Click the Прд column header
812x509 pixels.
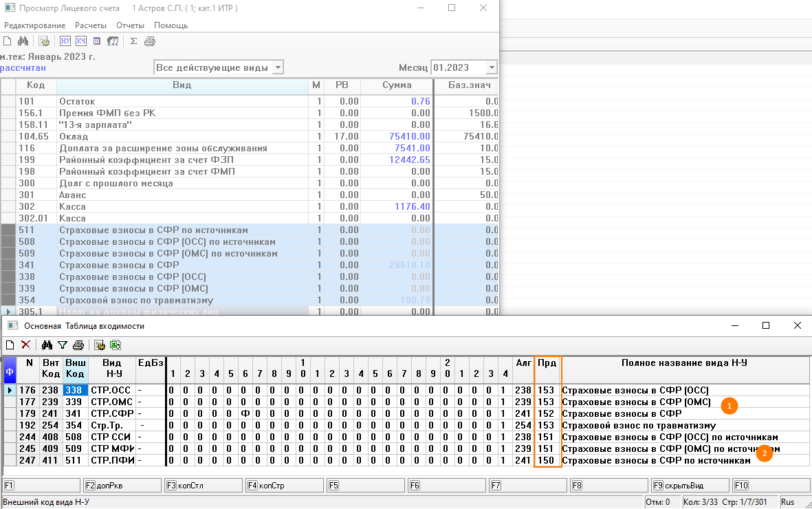tap(547, 362)
